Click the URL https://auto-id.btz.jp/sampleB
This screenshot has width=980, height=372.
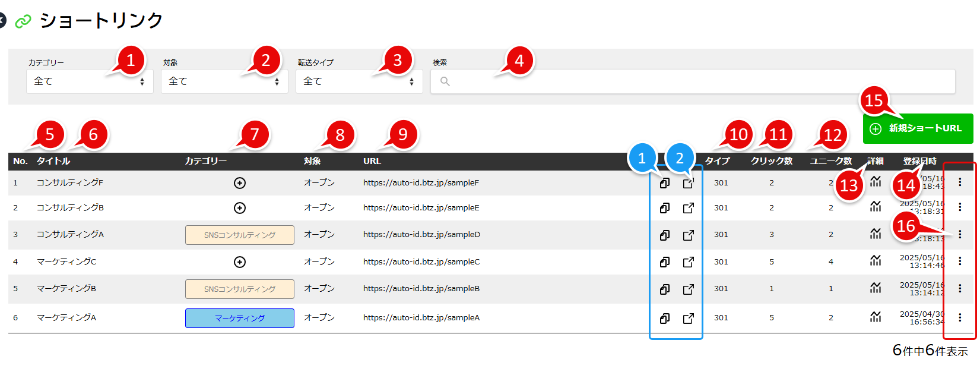click(x=421, y=288)
